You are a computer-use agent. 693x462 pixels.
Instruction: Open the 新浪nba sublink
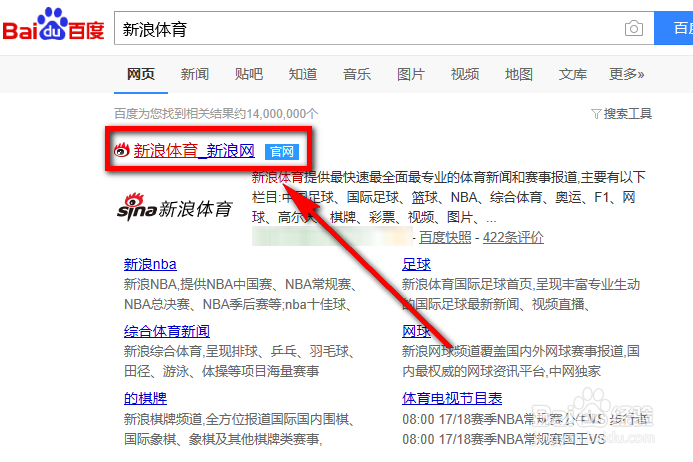(150, 264)
